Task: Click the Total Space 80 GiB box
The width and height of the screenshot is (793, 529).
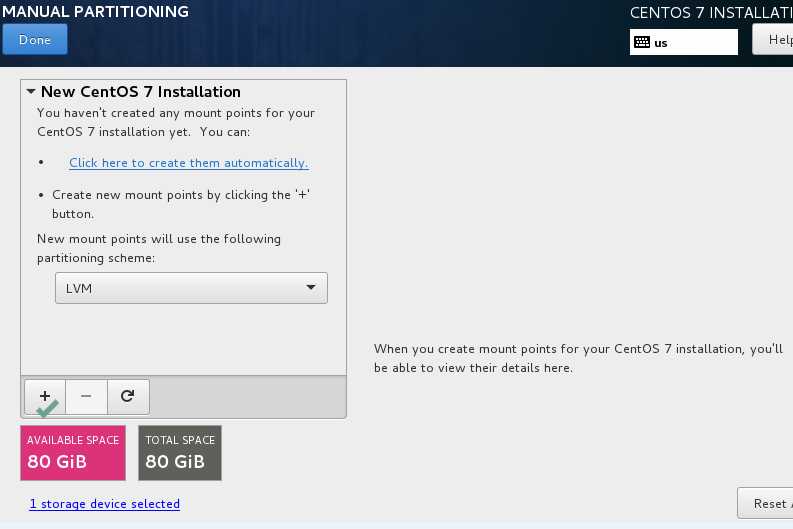Action: [180, 453]
